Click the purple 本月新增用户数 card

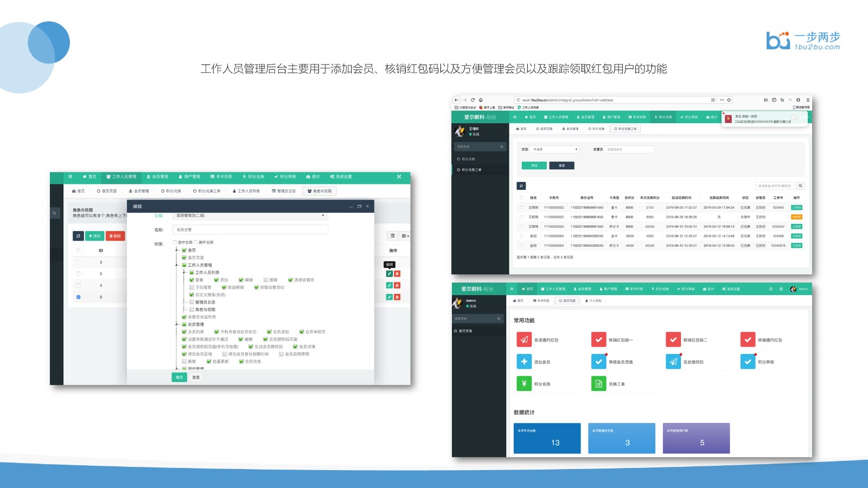696,438
